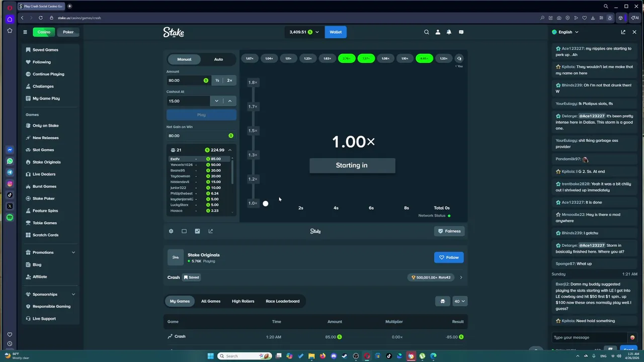Select the Casino mode toggle
The image size is (644, 362).
tap(44, 32)
